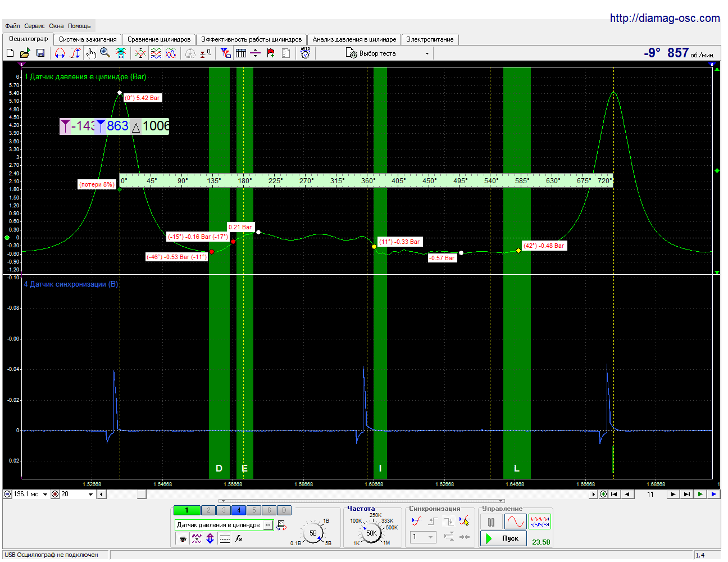Click the fit waveform to screen icon

121,53
